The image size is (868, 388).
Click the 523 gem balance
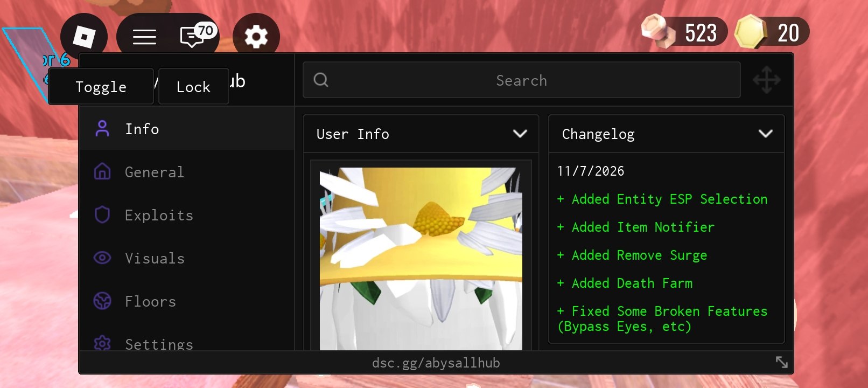point(701,33)
